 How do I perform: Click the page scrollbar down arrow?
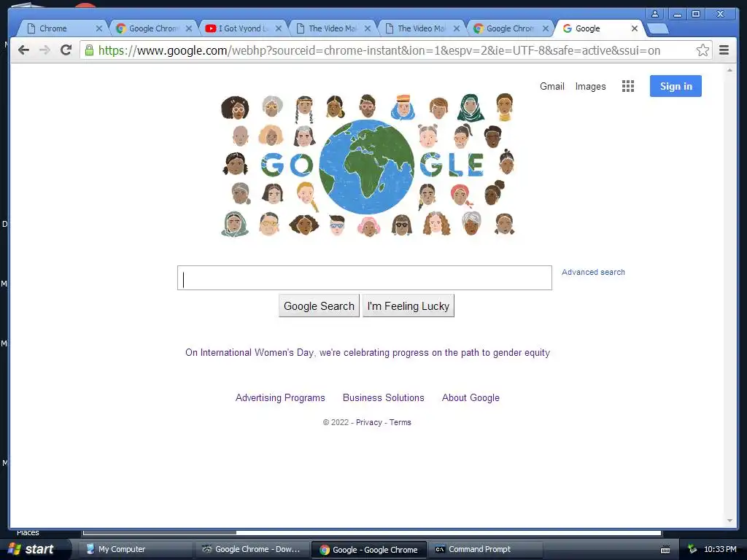(729, 521)
